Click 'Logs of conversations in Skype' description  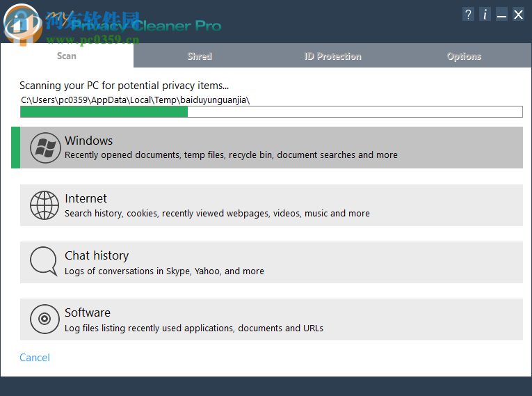click(164, 271)
